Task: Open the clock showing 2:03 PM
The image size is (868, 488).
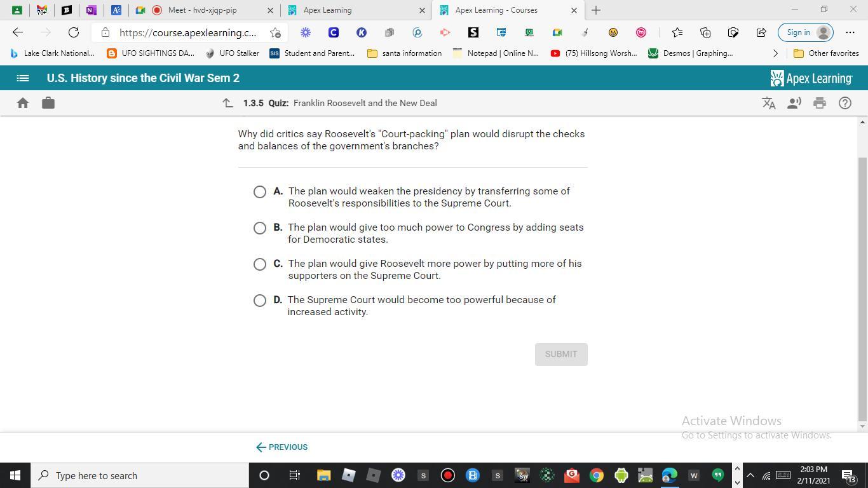Action: (x=813, y=475)
